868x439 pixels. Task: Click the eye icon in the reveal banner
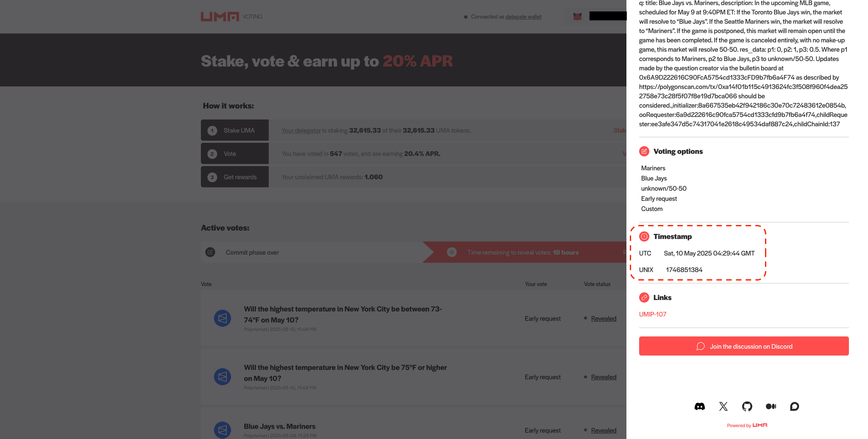click(451, 252)
